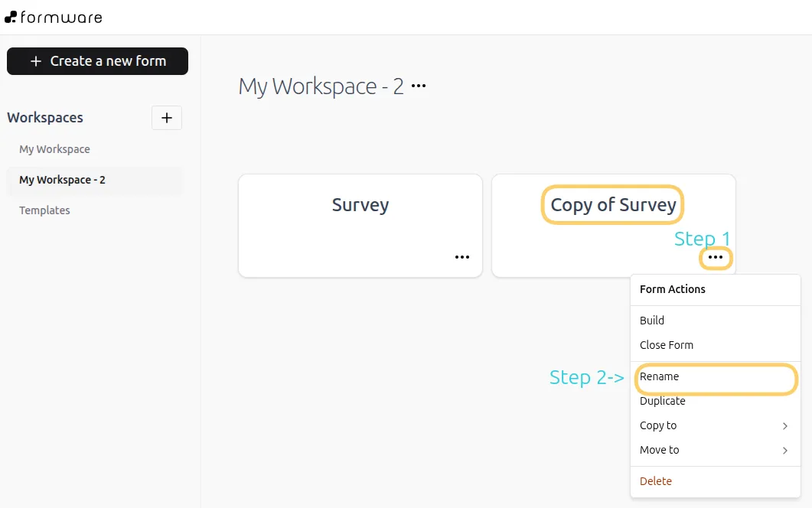Switch to My Workspace
This screenshot has width=812, height=508.
[x=54, y=148]
